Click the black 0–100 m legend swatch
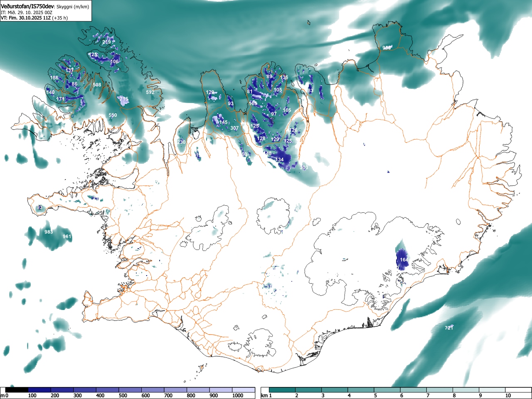532x399 pixels. coord(17,390)
